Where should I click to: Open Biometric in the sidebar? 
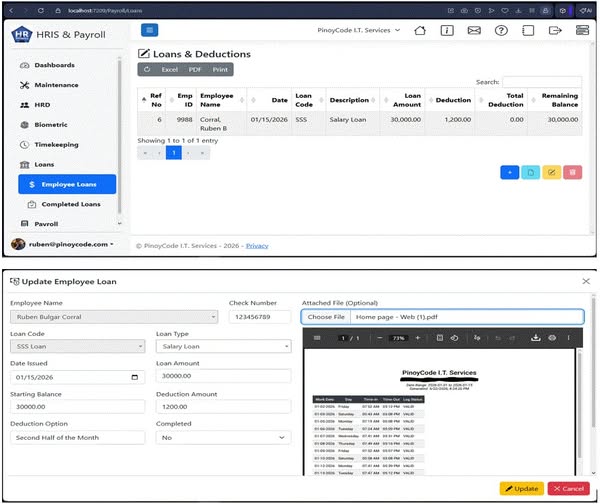51,125
